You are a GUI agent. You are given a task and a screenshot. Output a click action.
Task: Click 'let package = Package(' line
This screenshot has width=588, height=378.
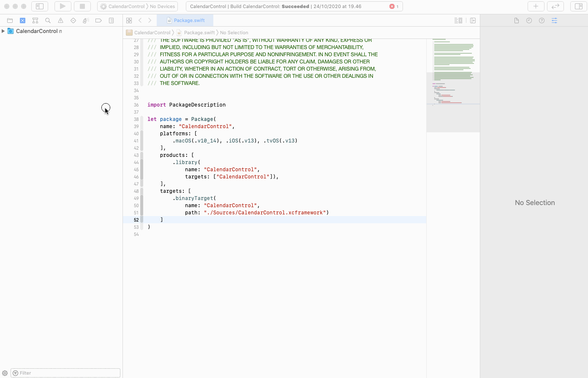182,119
